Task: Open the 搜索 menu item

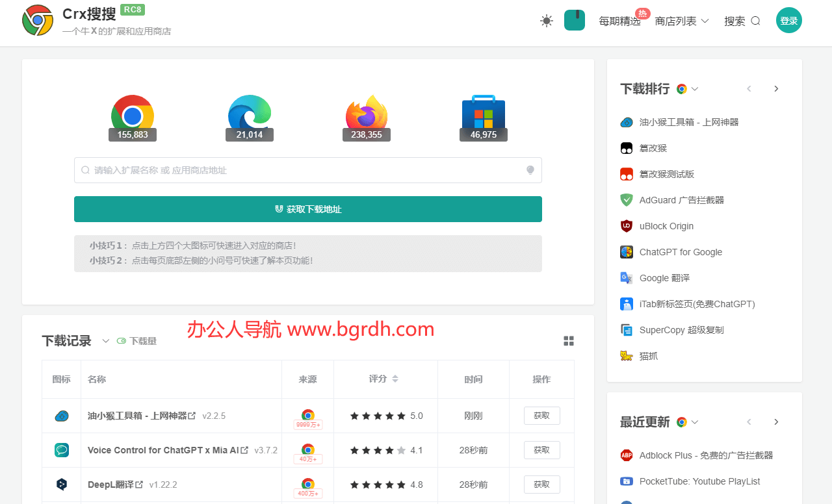Action: coord(742,21)
